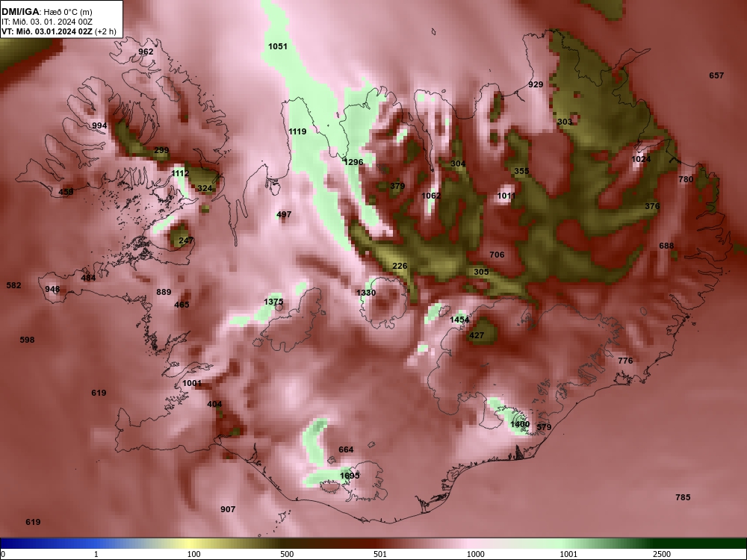Click the 304 label
Viewport: 747px width, 560px height.
(458, 164)
